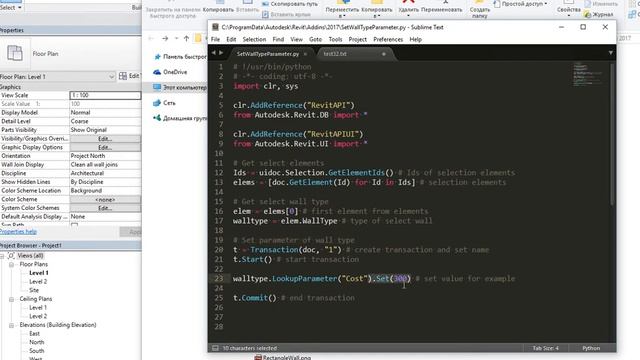
Task: Click Edit for Visibility/Graphics Overrides
Action: pos(105,139)
